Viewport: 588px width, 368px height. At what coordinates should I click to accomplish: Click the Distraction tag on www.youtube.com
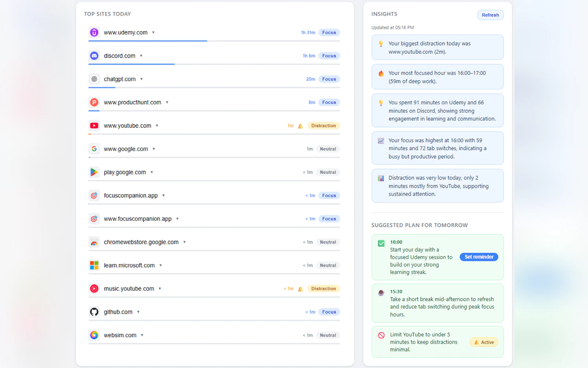tap(323, 125)
